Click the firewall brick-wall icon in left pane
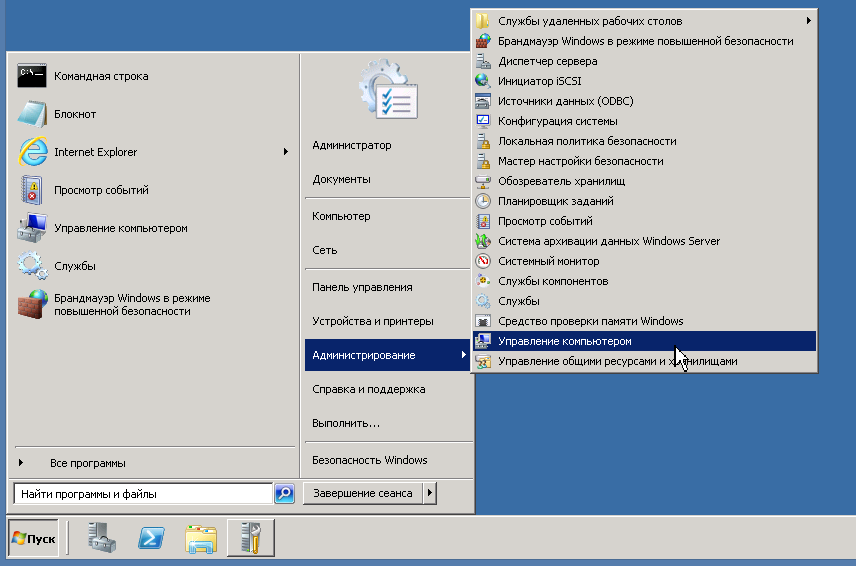Screen dimensions: 856x566 click(x=32, y=305)
